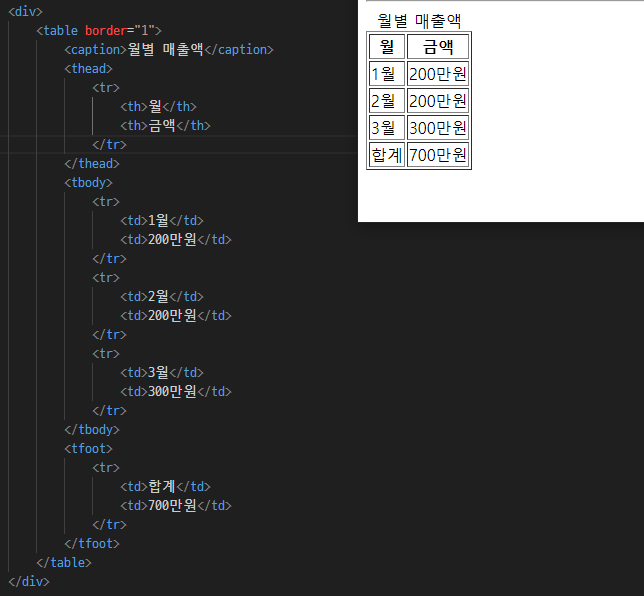Click the closing </thead> tag
This screenshot has width=644, height=596.
click(x=92, y=163)
